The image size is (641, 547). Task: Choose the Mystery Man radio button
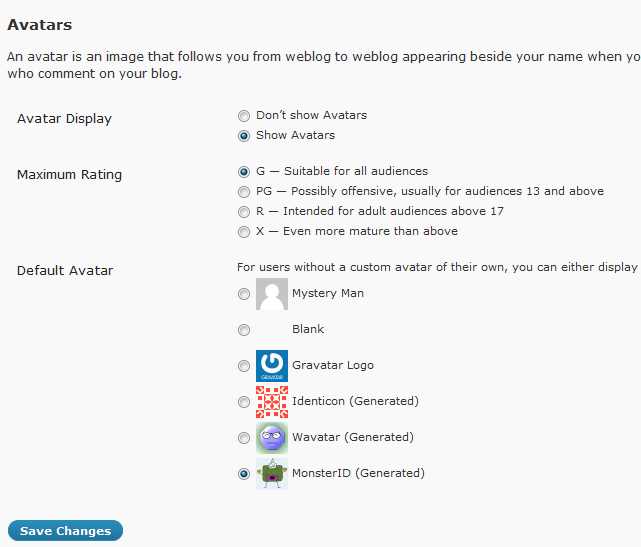pyautogui.click(x=244, y=294)
